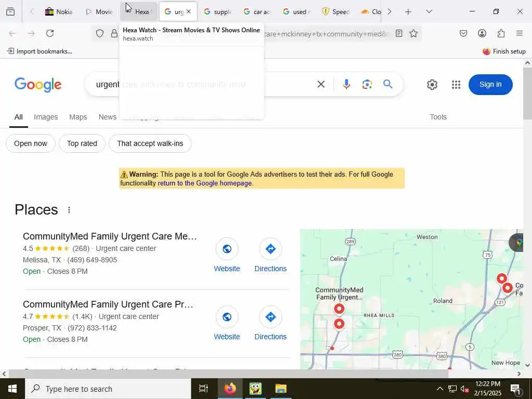Switch to the suppl Google tab
Screen dimensions: 532x399
click(x=218, y=11)
